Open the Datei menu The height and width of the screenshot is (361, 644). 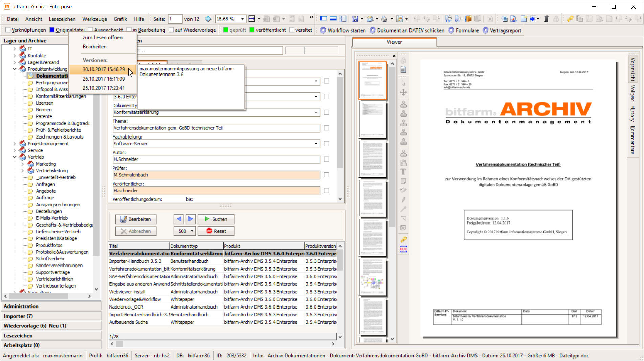[13, 19]
